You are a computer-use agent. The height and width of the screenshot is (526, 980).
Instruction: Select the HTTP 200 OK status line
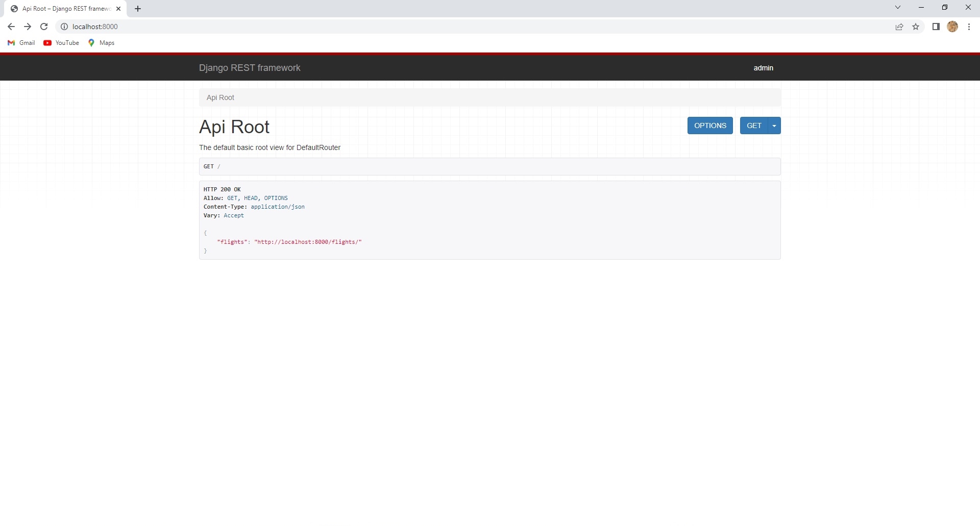222,189
